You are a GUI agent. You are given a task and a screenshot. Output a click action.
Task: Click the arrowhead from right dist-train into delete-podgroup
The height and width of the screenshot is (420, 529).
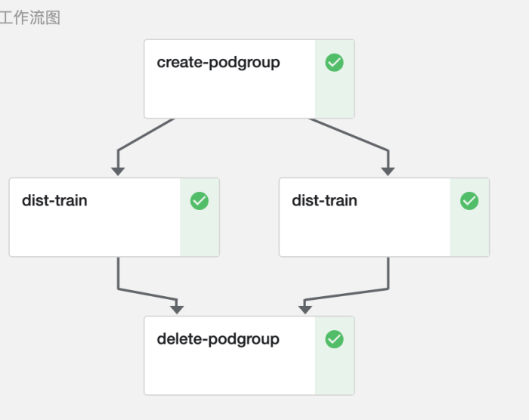pyautogui.click(x=305, y=309)
